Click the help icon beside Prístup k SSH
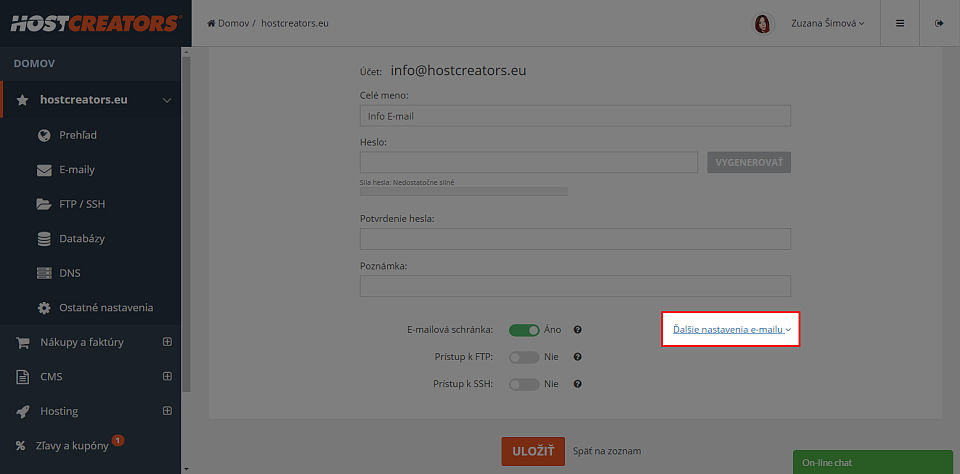 (577, 385)
